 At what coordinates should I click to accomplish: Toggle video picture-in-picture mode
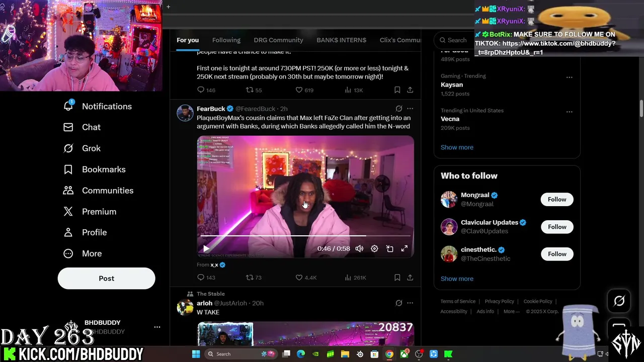[389, 248]
